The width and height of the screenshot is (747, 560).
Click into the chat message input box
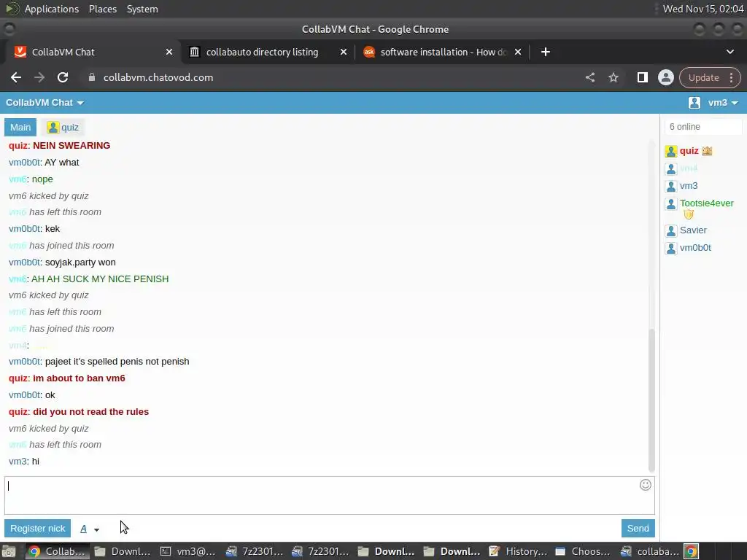tap(330, 495)
